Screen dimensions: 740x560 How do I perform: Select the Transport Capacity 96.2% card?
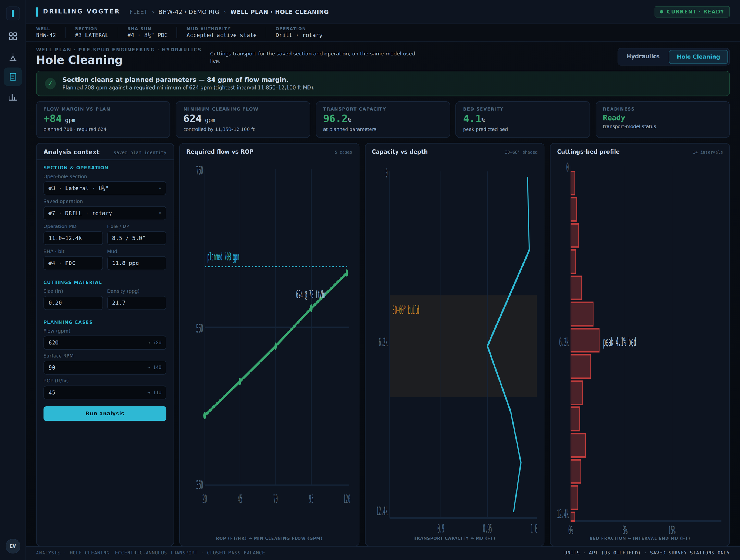pyautogui.click(x=383, y=119)
